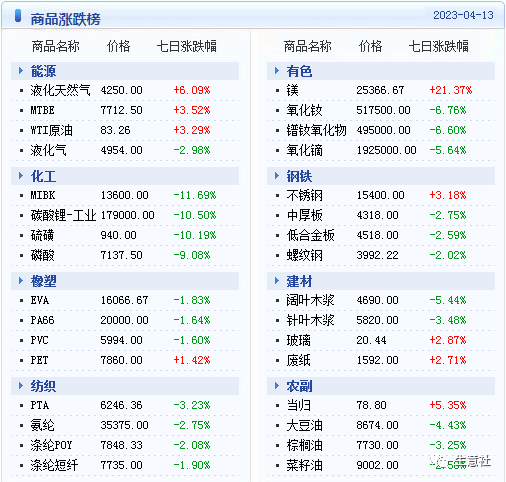Select the 碳酸锂-工业 commodity
Image resolution: width=506 pixels, height=482 pixels.
point(63,215)
